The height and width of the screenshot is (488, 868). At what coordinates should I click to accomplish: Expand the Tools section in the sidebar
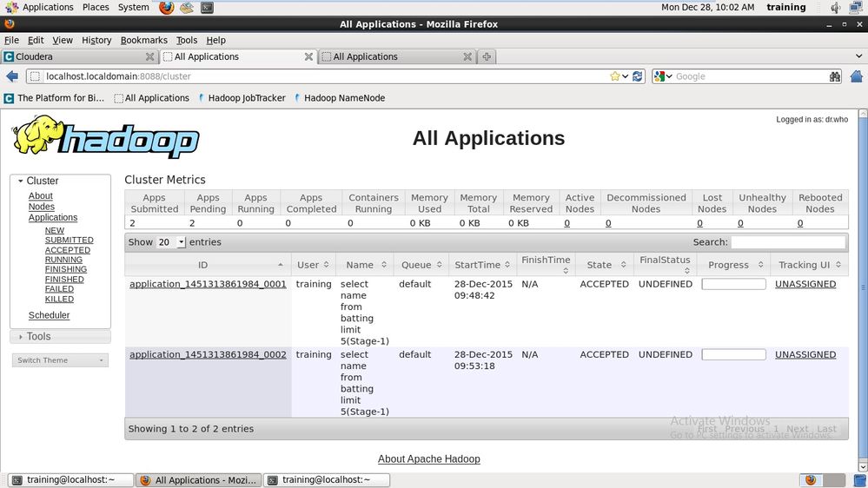point(39,337)
